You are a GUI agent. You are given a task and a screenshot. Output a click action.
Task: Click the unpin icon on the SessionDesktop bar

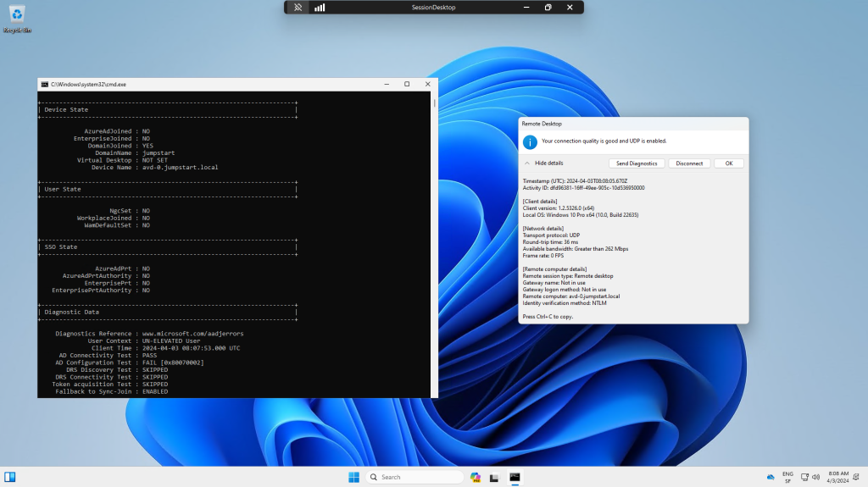[298, 7]
